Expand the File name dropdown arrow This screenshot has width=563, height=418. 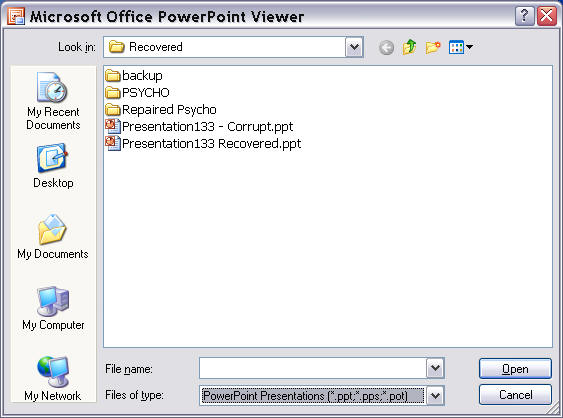click(x=435, y=368)
